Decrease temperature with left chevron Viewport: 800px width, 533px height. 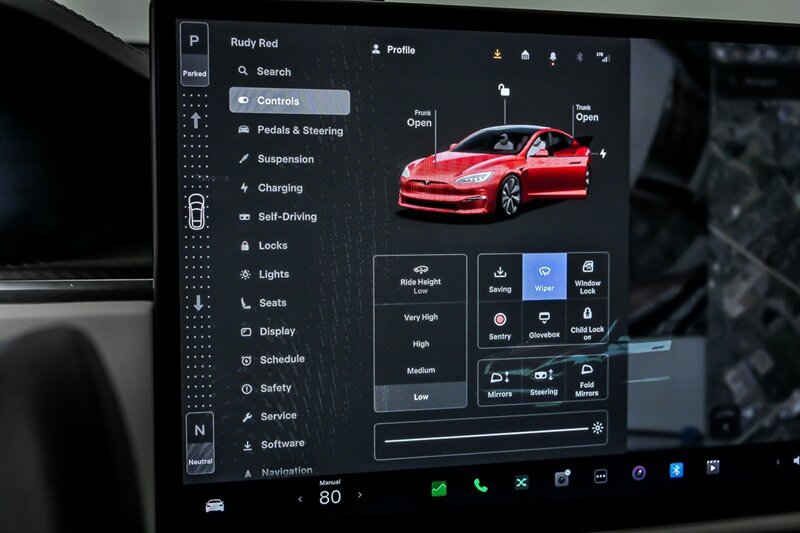pos(300,499)
